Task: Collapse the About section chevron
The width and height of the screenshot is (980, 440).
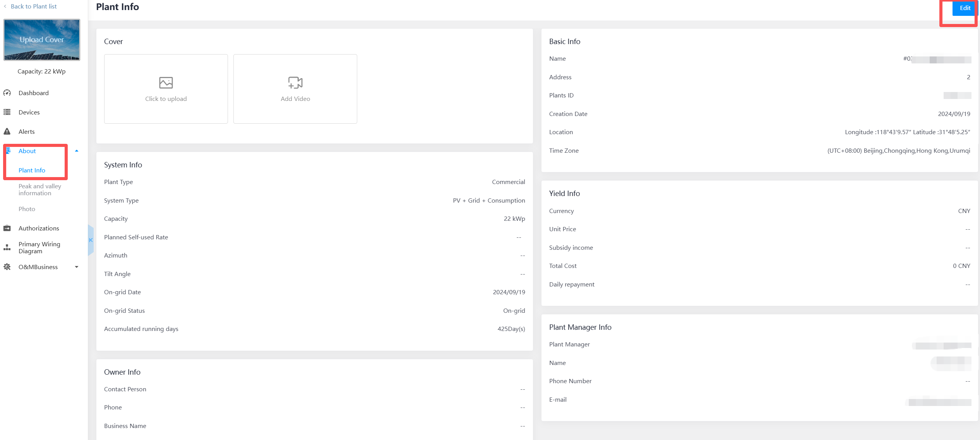Action: coord(77,151)
